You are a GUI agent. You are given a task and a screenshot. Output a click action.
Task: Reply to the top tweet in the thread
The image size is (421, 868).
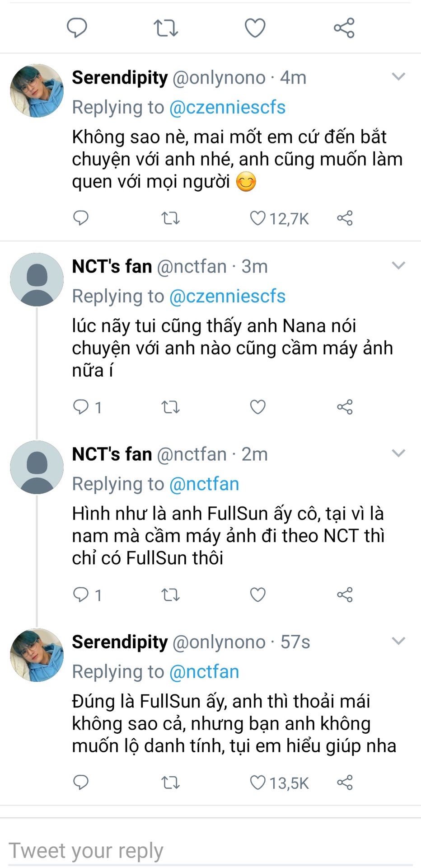(77, 28)
